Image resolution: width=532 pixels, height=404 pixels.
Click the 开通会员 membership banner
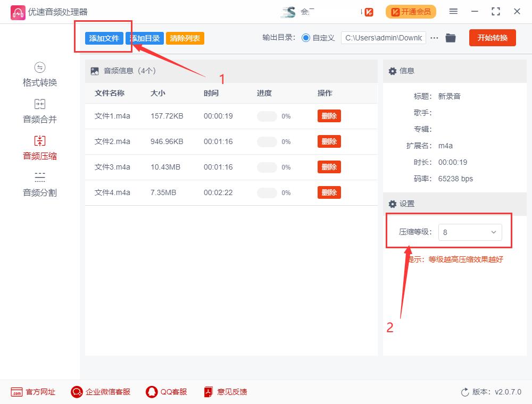click(411, 11)
